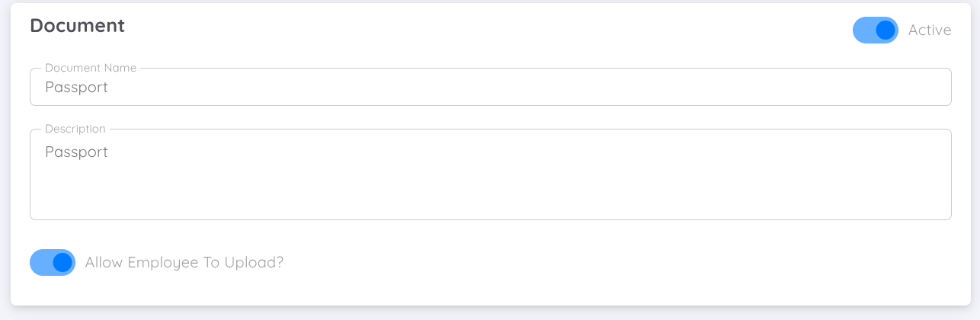Click the Document Name floating label

91,68
